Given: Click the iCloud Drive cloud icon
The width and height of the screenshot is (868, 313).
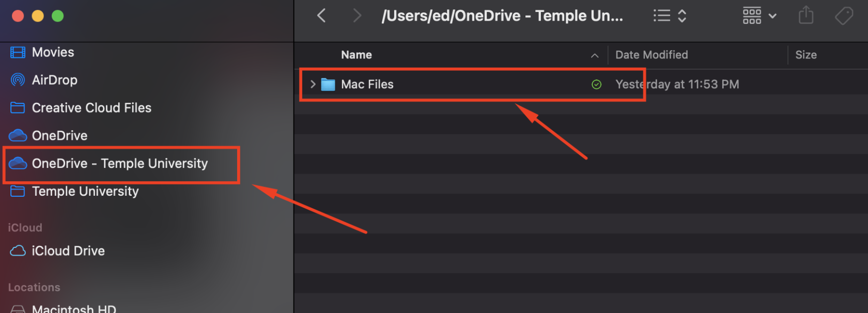Looking at the screenshot, I should [x=18, y=251].
